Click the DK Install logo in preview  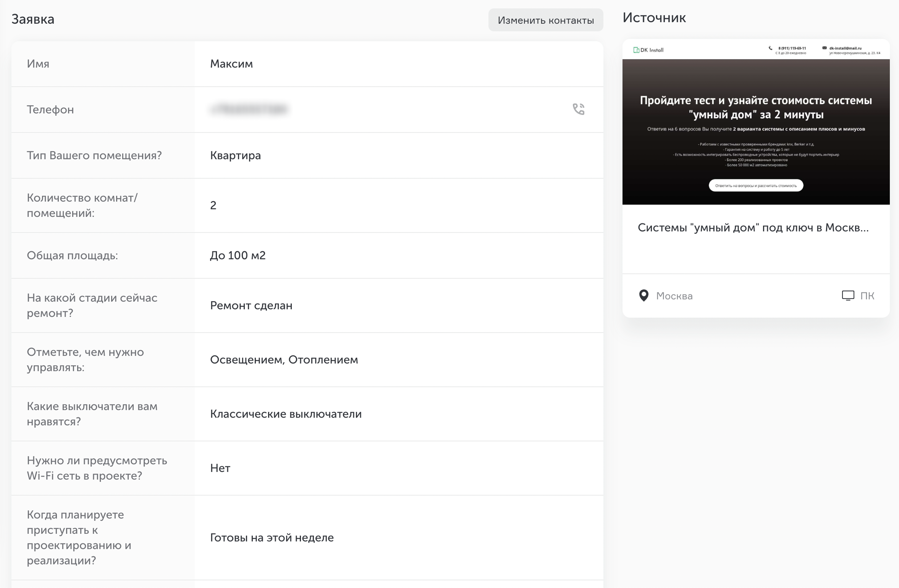tap(648, 50)
